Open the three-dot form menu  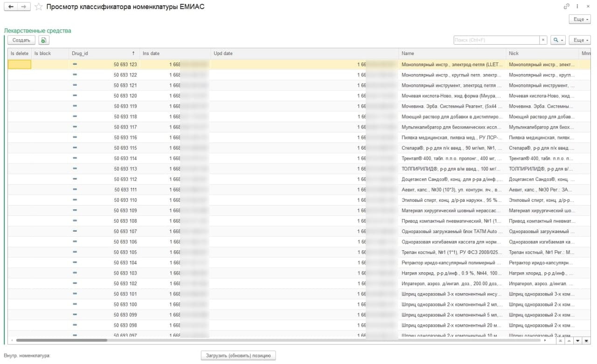tap(577, 7)
